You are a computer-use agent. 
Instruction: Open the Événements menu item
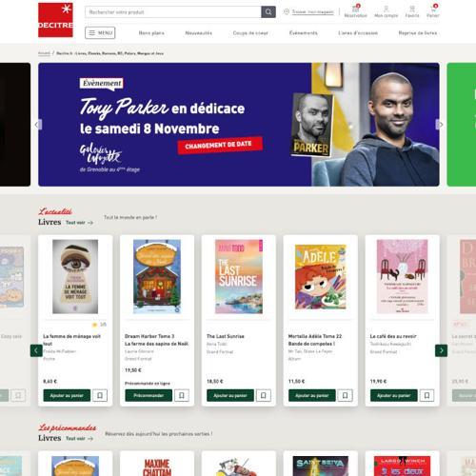pos(304,33)
